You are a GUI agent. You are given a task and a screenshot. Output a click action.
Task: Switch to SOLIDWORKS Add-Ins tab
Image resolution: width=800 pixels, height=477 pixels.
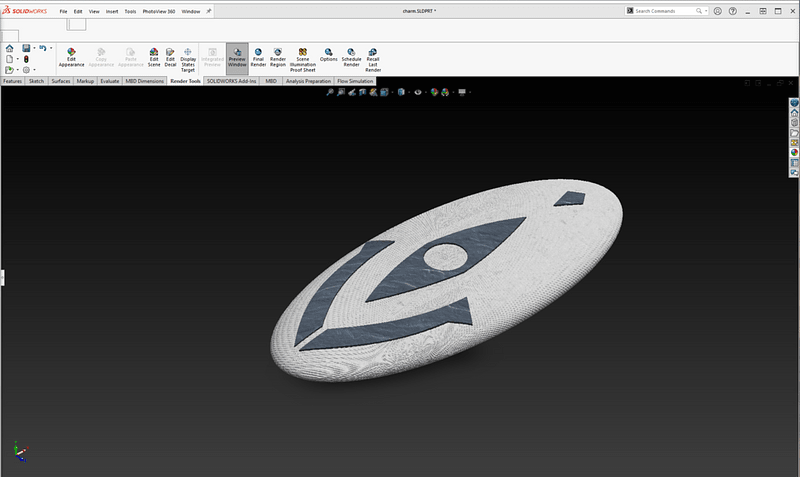coord(232,81)
